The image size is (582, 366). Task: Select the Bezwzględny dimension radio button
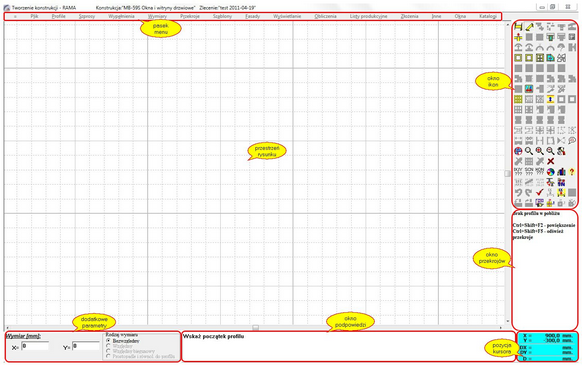pyautogui.click(x=108, y=340)
